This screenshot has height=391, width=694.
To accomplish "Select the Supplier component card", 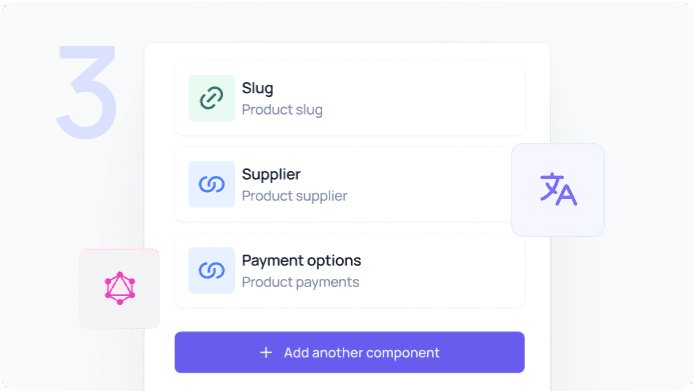I will [x=343, y=184].
